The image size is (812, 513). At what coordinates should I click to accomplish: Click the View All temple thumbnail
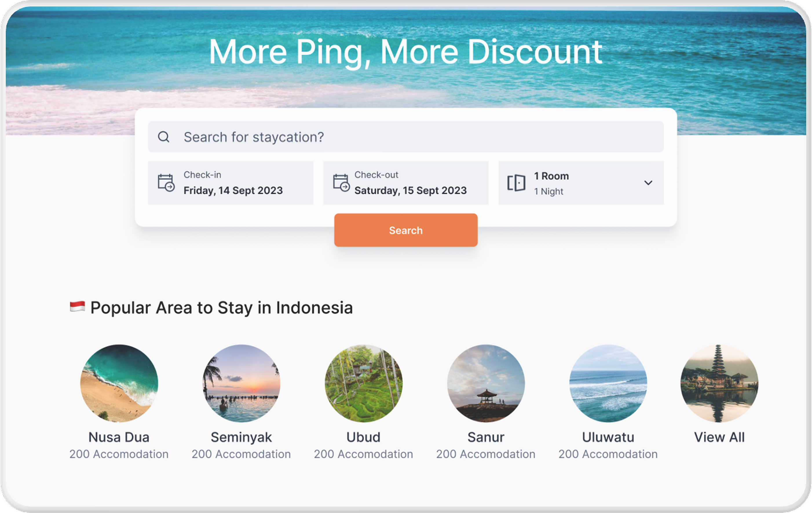[719, 383]
